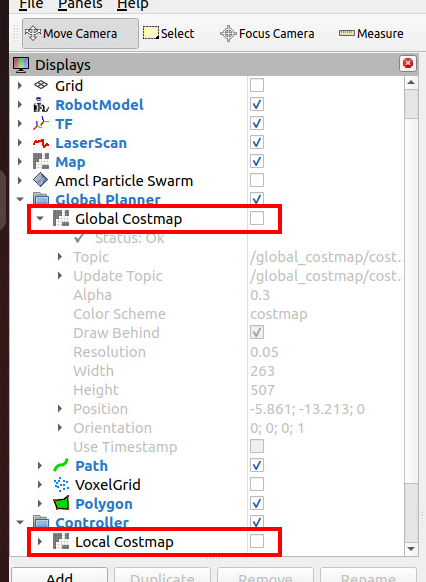Tick the Global Costmap checkbox
426x582 pixels.
257,218
